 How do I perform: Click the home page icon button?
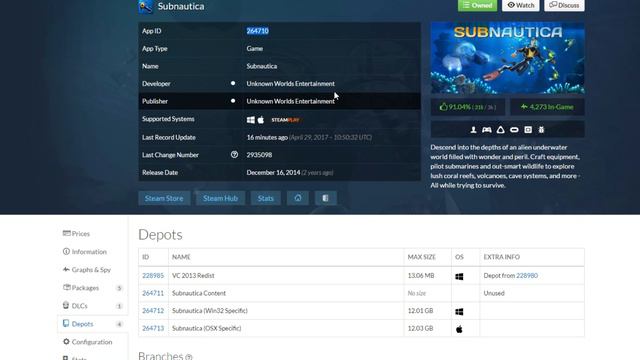point(298,198)
